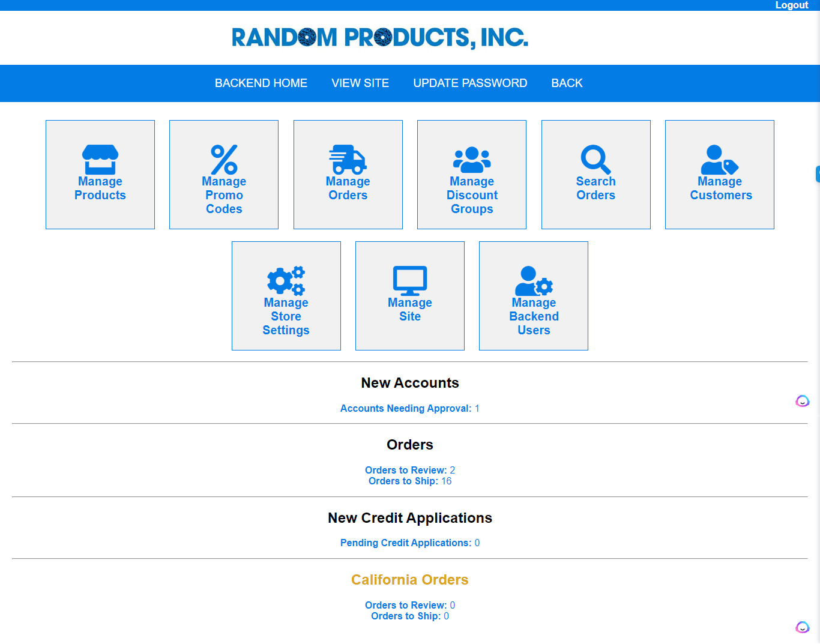The width and height of the screenshot is (820, 644).
Task: Click the Random Products, Inc. logo
Action: coord(380,37)
